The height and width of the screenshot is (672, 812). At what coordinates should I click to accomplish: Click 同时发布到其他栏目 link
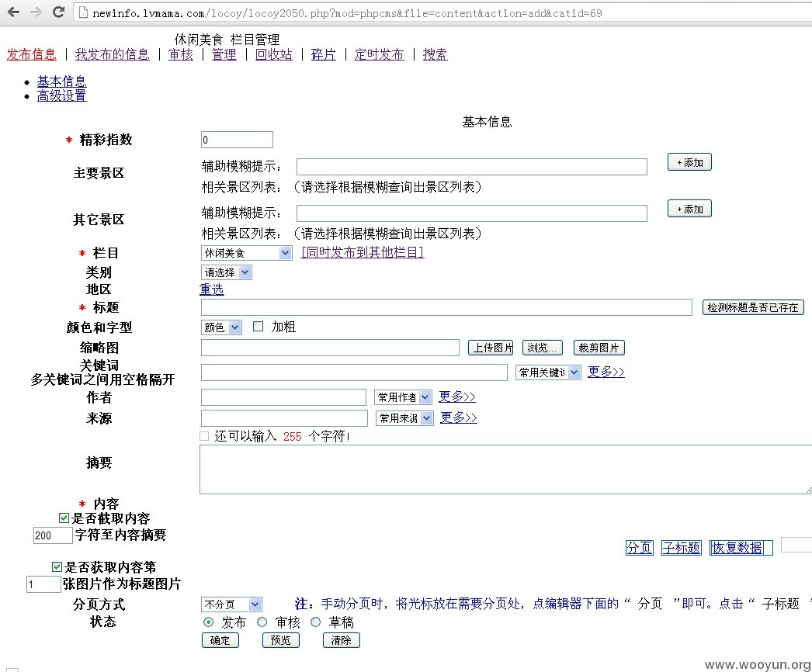(x=363, y=252)
